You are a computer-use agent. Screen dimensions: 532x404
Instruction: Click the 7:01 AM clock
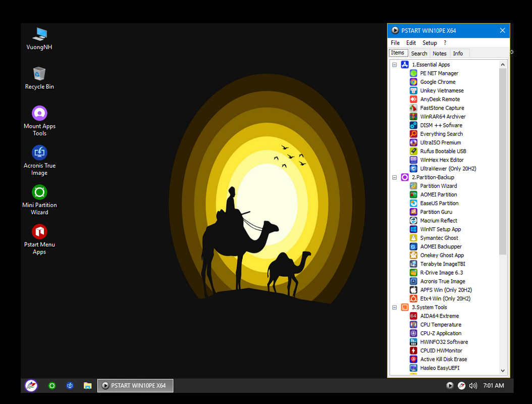click(493, 386)
